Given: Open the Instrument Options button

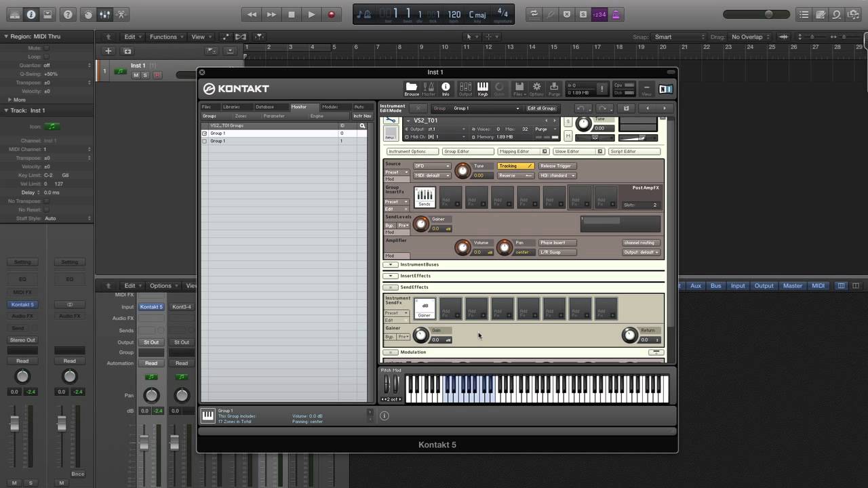Looking at the screenshot, I should click(x=412, y=152).
